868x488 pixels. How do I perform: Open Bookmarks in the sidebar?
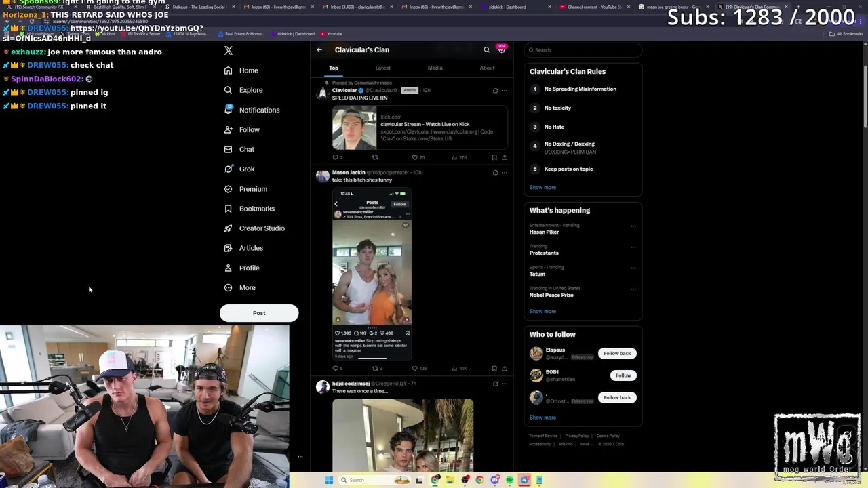249,209
